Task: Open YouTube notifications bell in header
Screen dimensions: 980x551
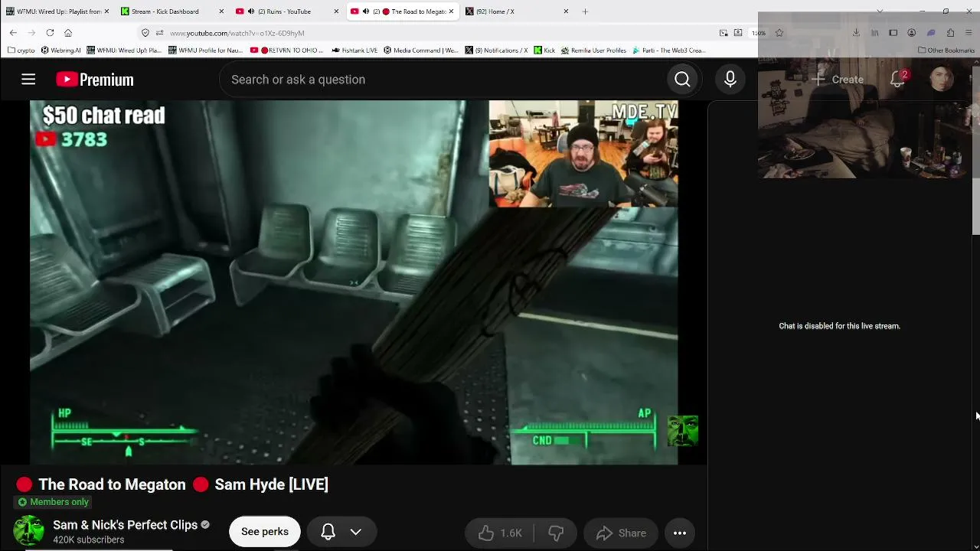Action: tap(897, 80)
